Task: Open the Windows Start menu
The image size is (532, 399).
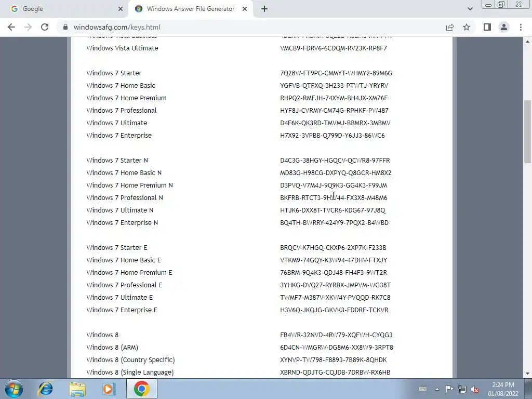Action: [x=14, y=389]
